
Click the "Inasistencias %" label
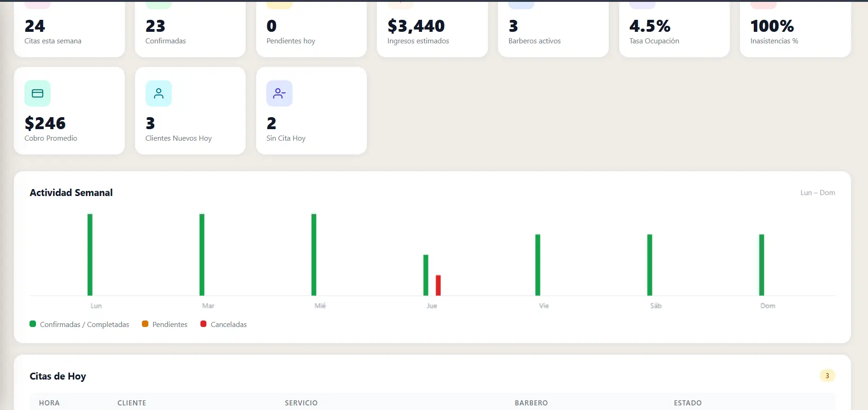[x=774, y=41]
